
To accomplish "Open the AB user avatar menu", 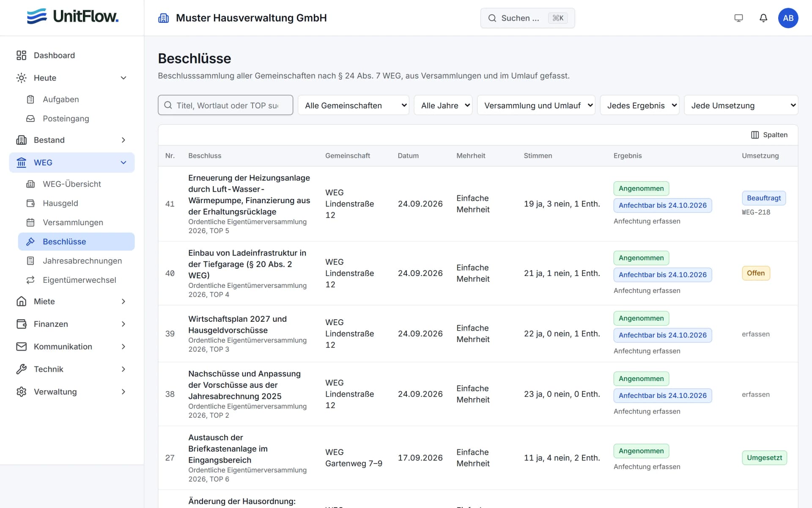I will [788, 18].
